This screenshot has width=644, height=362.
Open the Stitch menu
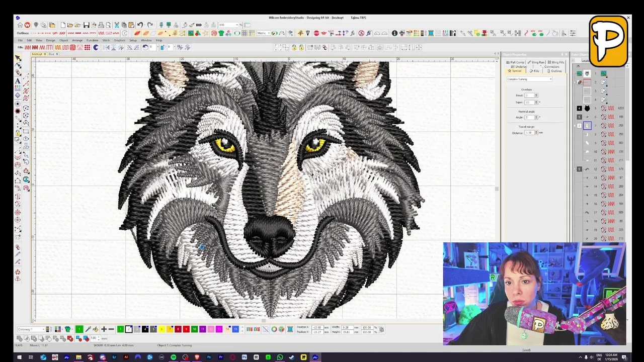pos(106,40)
